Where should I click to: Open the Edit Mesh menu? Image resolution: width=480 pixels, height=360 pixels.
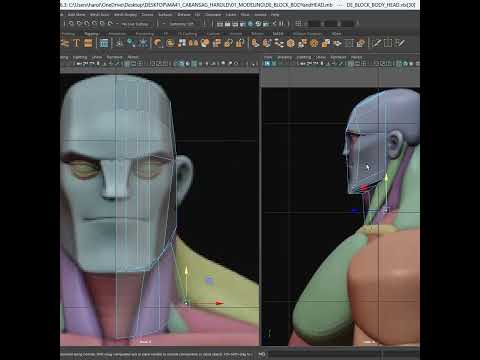76,15
